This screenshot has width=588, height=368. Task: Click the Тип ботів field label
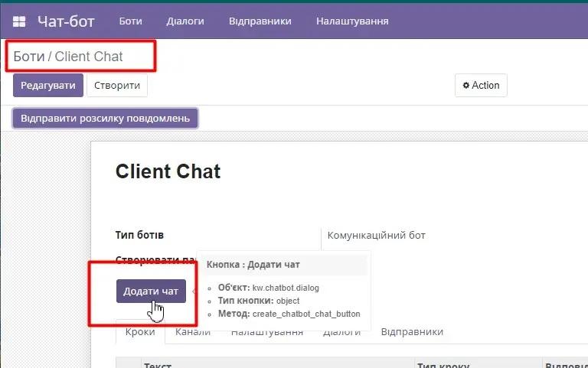(x=139, y=235)
